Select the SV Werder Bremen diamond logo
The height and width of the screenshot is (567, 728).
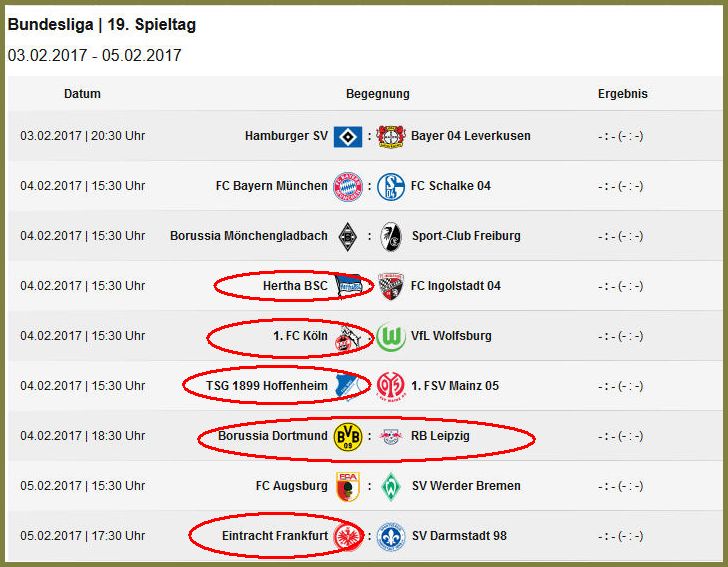[391, 486]
